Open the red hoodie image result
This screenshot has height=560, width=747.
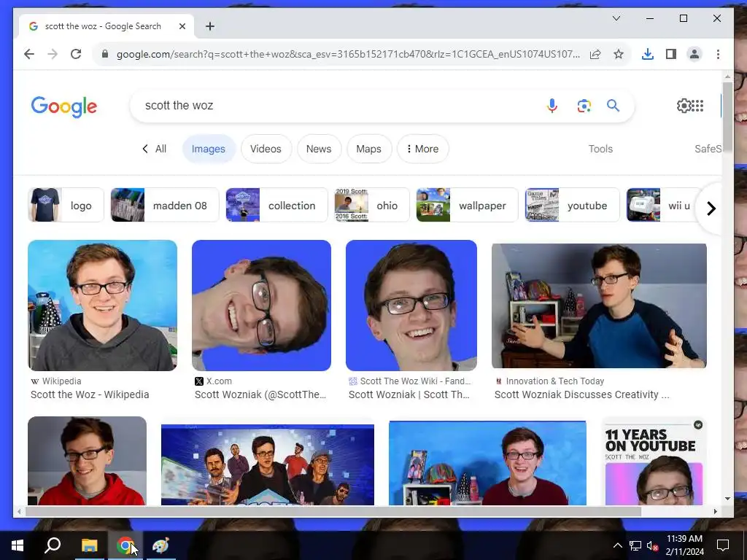tap(88, 461)
